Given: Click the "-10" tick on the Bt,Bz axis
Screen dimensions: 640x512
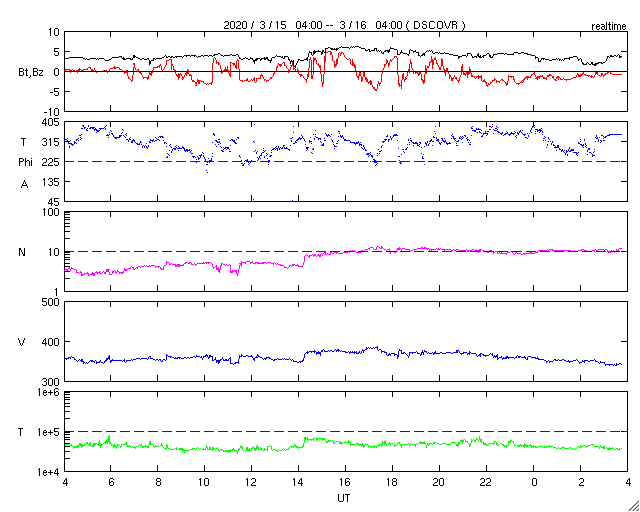Looking at the screenshot, I should click(53, 112).
